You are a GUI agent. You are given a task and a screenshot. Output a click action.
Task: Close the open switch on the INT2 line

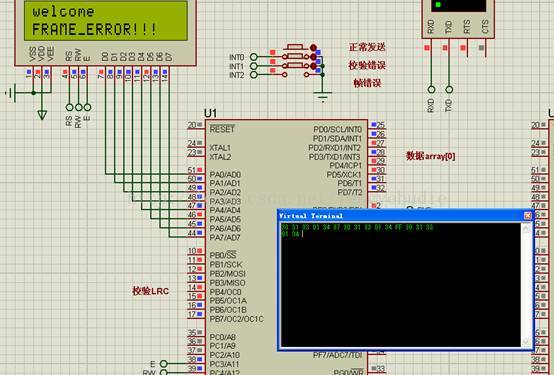click(296, 75)
